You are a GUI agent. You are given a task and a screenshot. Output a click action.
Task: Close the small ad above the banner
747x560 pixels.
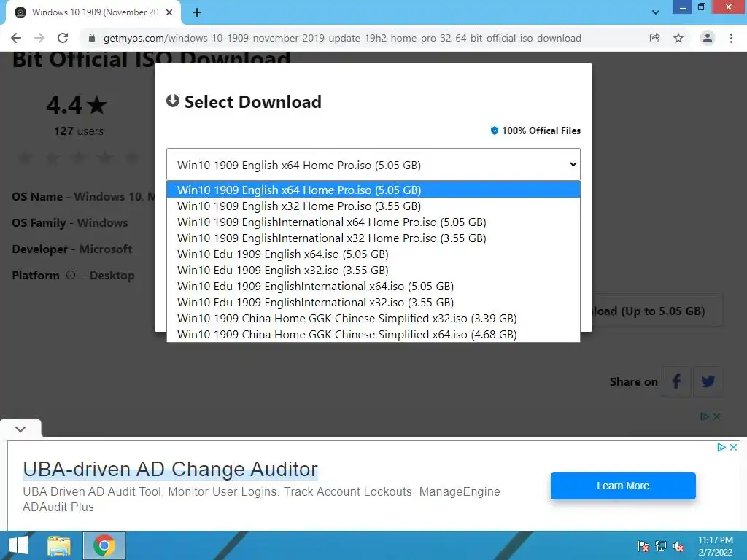[x=716, y=416]
